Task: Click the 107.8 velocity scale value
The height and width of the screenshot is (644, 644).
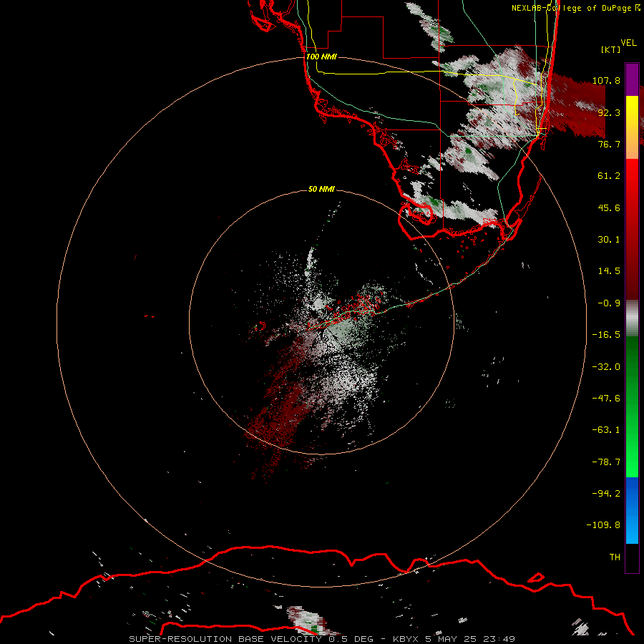Action: tap(606, 80)
